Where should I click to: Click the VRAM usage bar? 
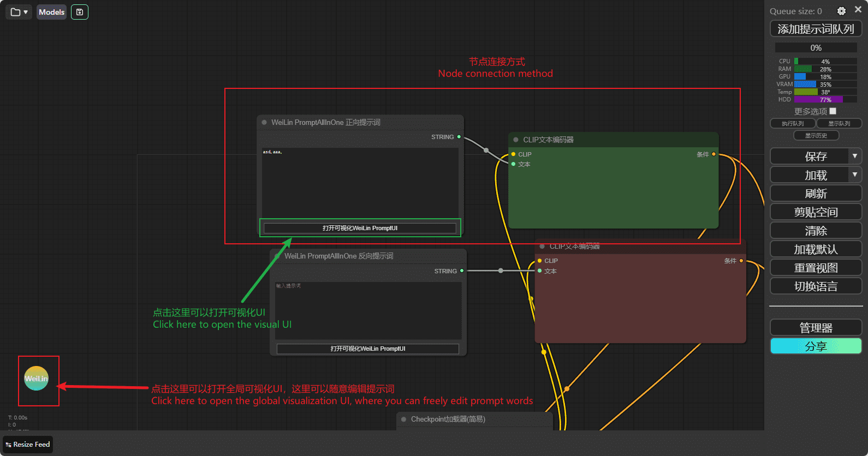825,85
